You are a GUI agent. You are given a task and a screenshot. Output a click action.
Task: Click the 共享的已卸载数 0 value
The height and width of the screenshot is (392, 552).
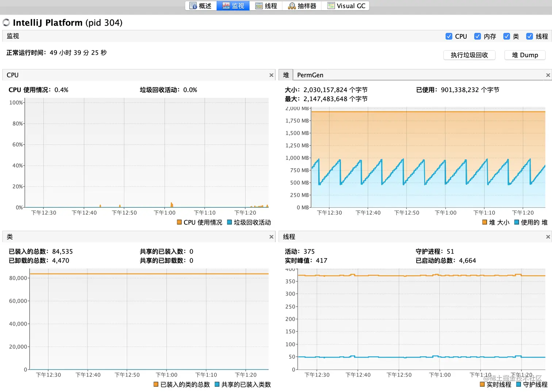191,261
